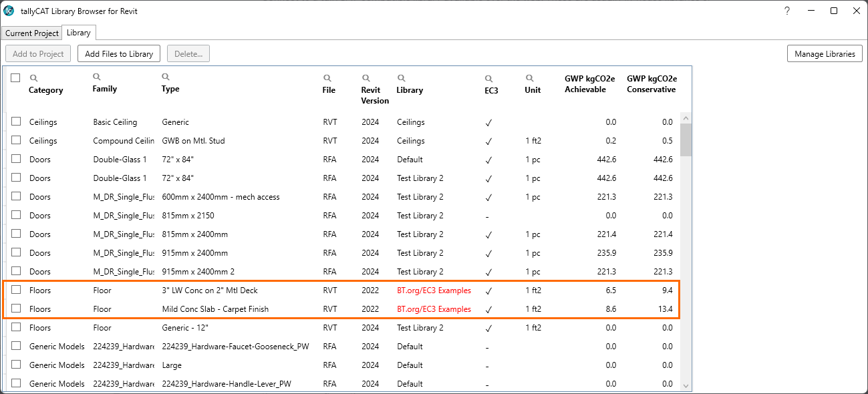Click the search icon above Family column
The image size is (868, 394).
[x=97, y=77]
